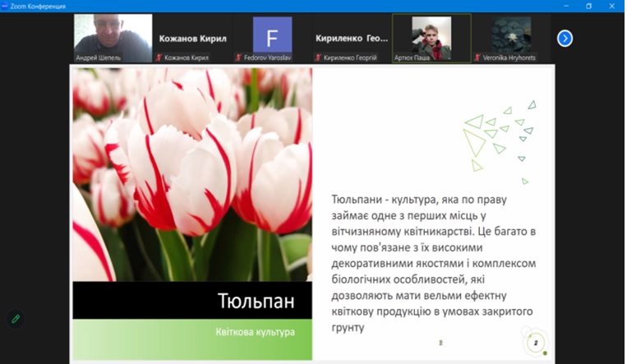Click the tulip photo on slide
Image resolution: width=627 pixels, height=364 pixels.
point(192,174)
